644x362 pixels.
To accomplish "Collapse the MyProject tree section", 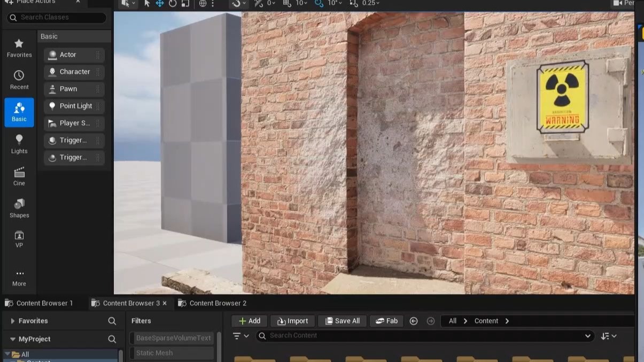I will point(13,339).
